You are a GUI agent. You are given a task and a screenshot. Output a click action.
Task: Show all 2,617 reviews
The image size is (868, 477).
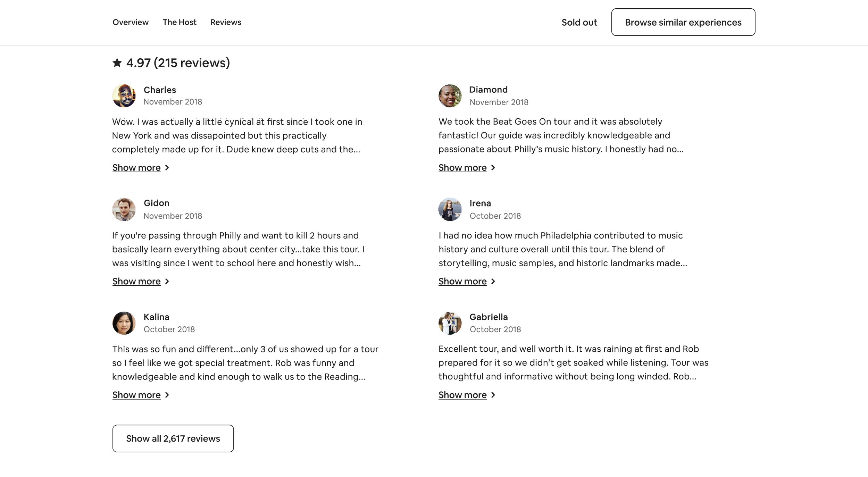coord(173,438)
